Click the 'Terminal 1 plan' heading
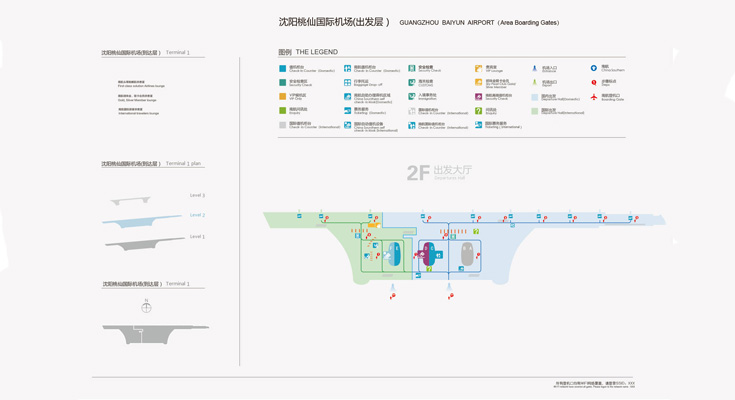 tap(183, 163)
